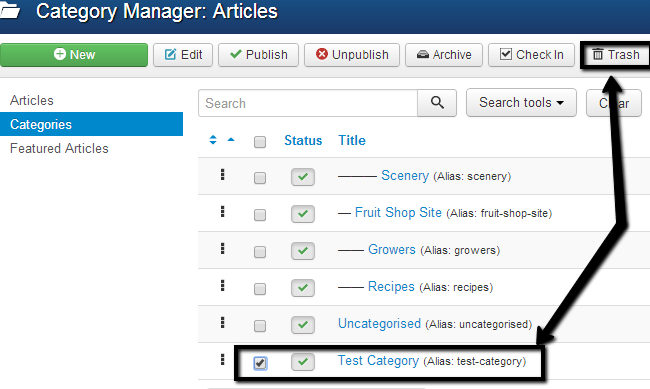Click Unpublish with the red X icon
The height and width of the screenshot is (389, 650).
[x=352, y=55]
